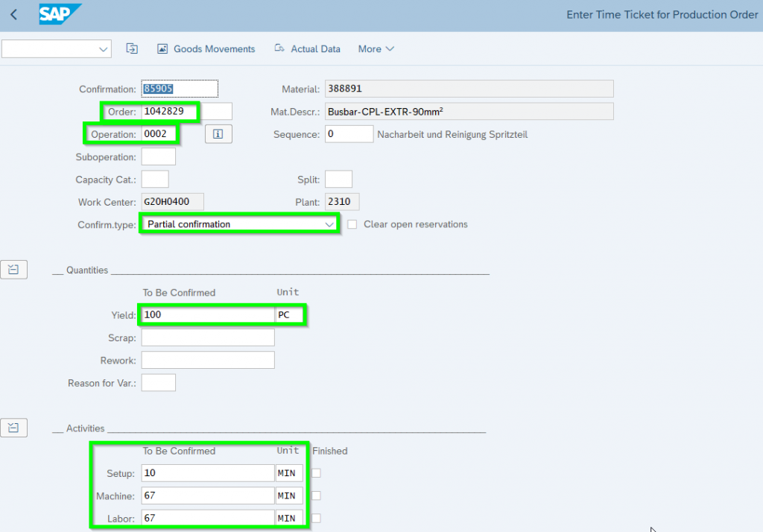Click the back arrow icon
763x532 pixels.
tap(14, 15)
